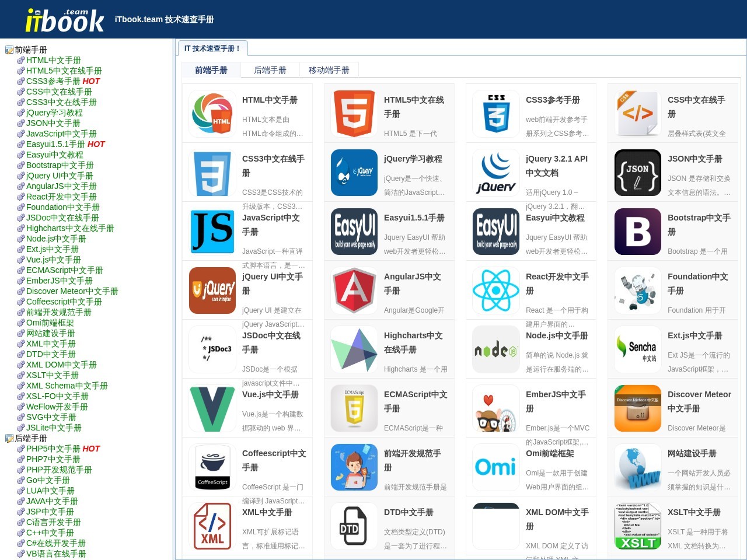Open the Bootstrap purple B icon

click(x=638, y=232)
